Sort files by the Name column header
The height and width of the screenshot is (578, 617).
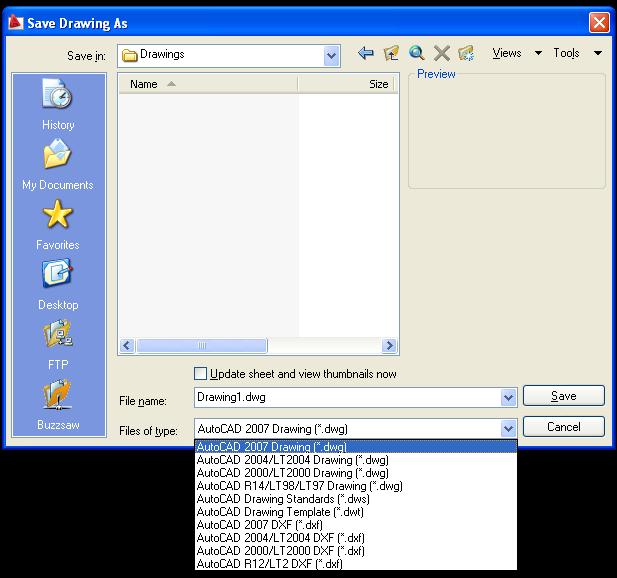tap(208, 84)
